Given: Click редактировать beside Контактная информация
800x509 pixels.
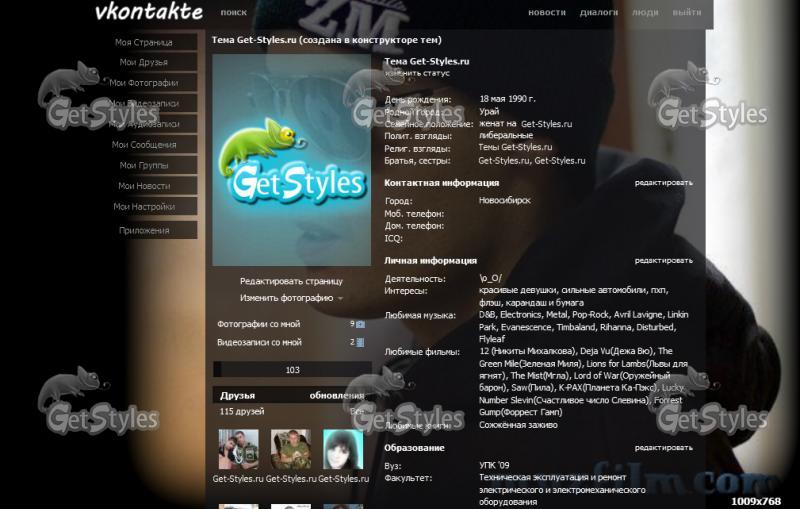Looking at the screenshot, I should coord(663,183).
